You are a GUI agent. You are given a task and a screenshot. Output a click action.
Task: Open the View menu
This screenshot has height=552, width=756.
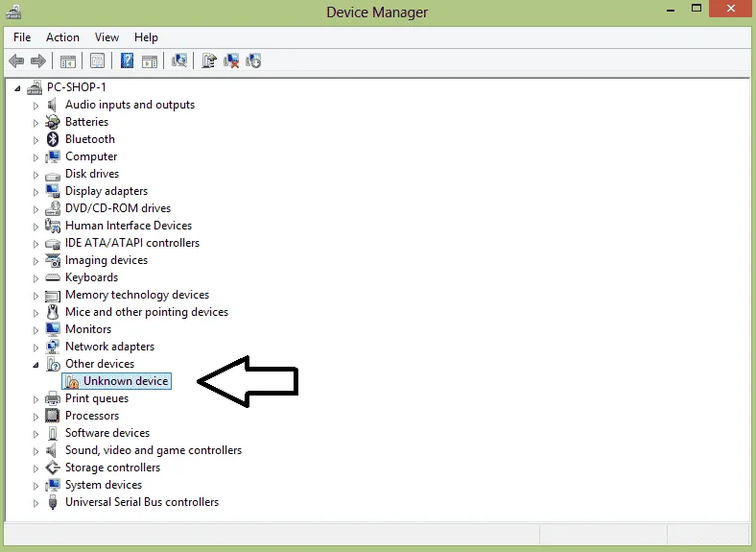point(106,37)
